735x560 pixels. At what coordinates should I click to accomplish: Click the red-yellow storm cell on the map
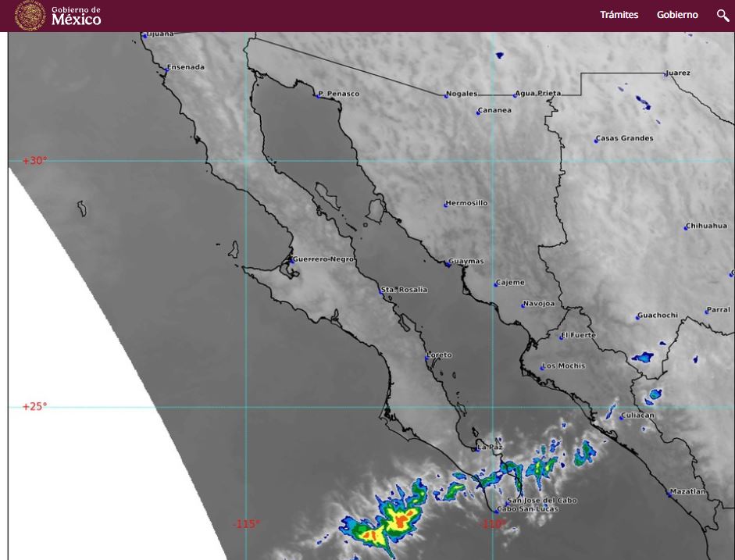[x=398, y=520]
